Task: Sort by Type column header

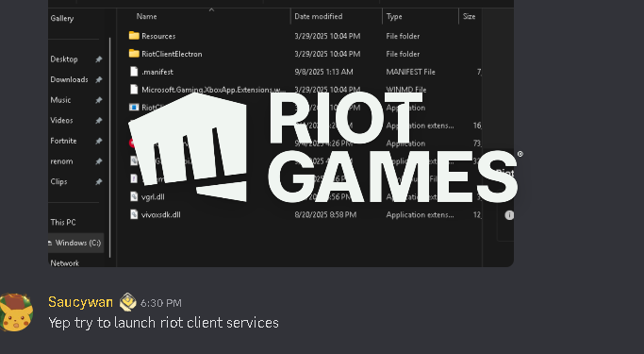Action: [x=394, y=16]
